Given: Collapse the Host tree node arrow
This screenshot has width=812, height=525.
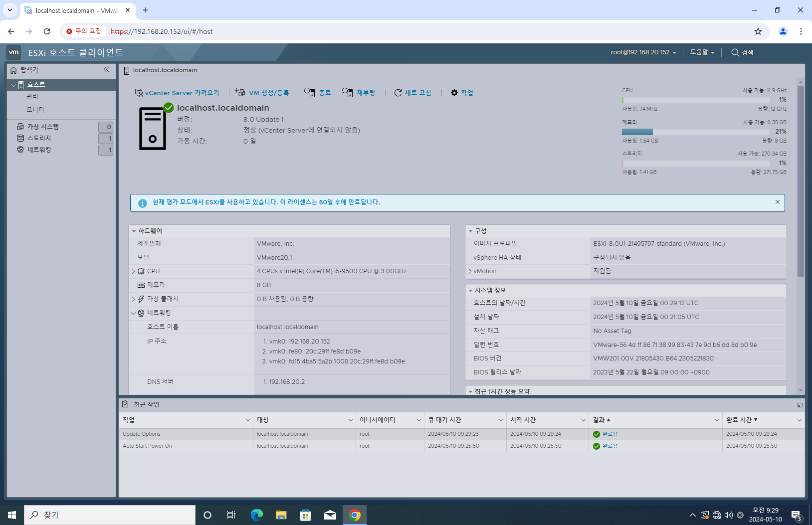Looking at the screenshot, I should point(13,85).
